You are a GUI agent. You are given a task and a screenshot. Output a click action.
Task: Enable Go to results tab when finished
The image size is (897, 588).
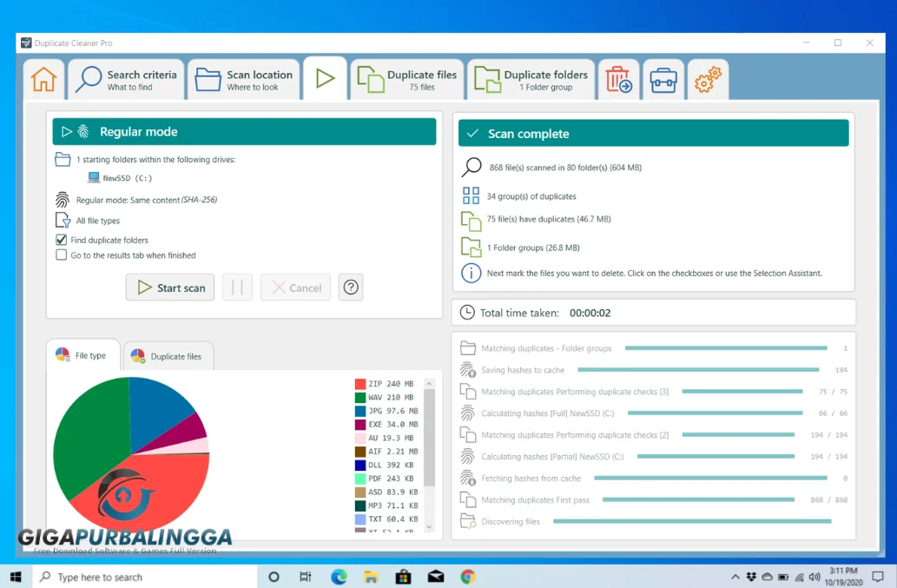pyautogui.click(x=62, y=255)
